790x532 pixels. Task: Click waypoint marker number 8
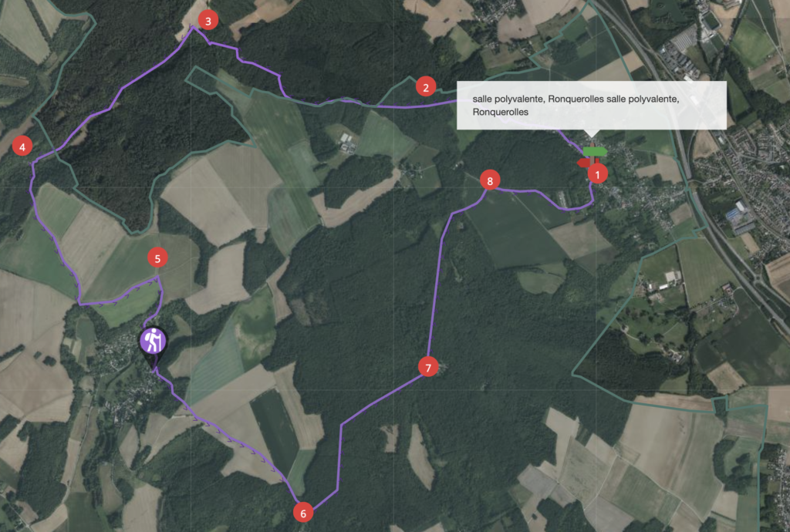click(x=490, y=180)
